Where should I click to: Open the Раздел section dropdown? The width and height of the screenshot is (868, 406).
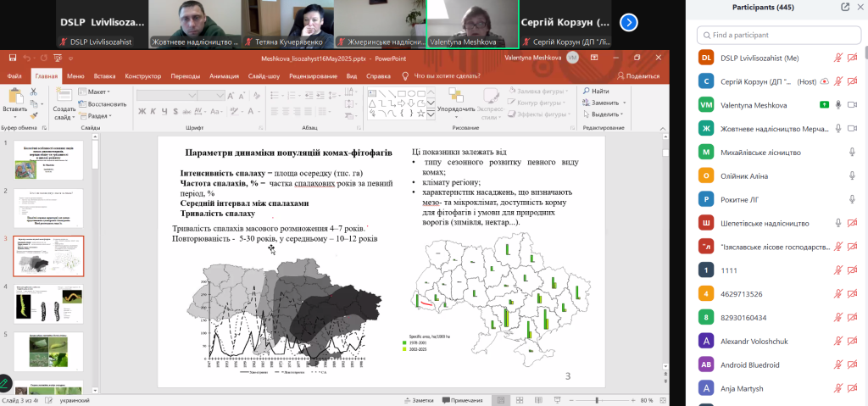[97, 116]
